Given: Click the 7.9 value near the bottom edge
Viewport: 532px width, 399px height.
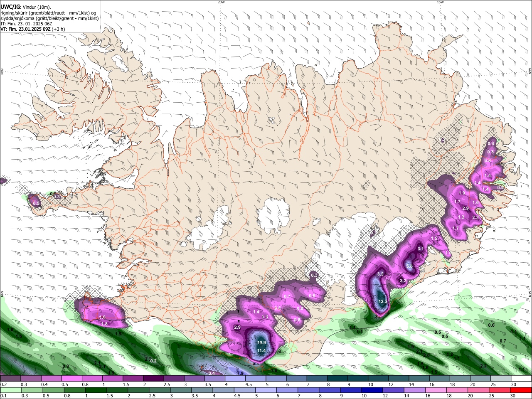Looking at the screenshot, I should [240, 374].
